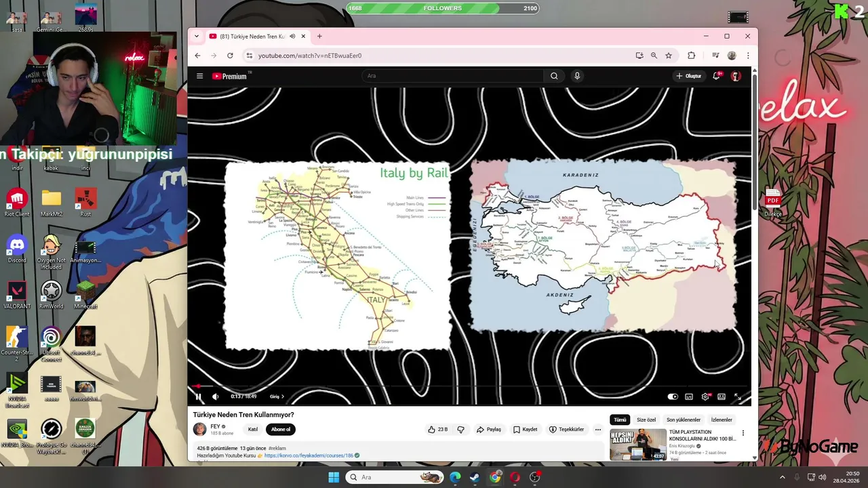Open the YouTube hamburger guide menu
Screen dimensions: 868x488
coord(199,76)
